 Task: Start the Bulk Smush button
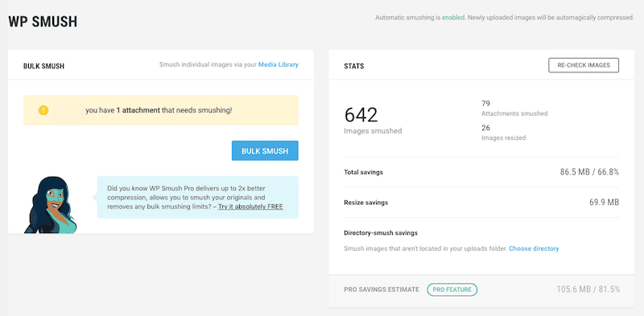pos(265,150)
